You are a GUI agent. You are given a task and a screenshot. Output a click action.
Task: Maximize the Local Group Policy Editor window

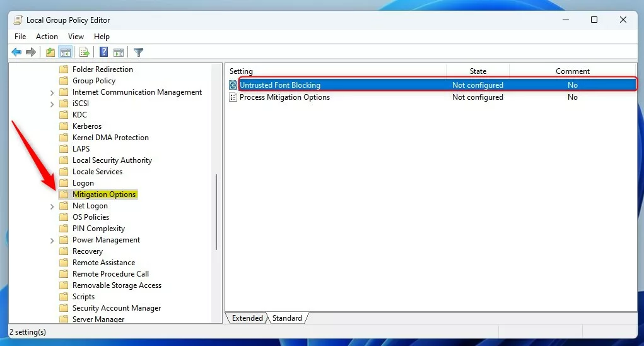click(594, 20)
